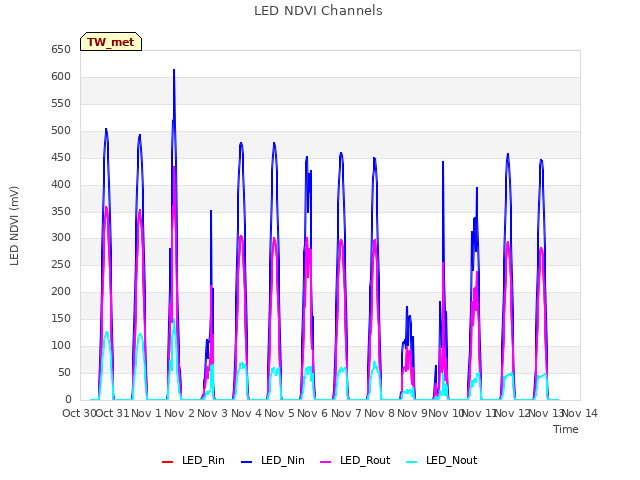Image resolution: width=640 pixels, height=480 pixels.
Task: Click the 350 y-axis tick label
Action: 61,211
